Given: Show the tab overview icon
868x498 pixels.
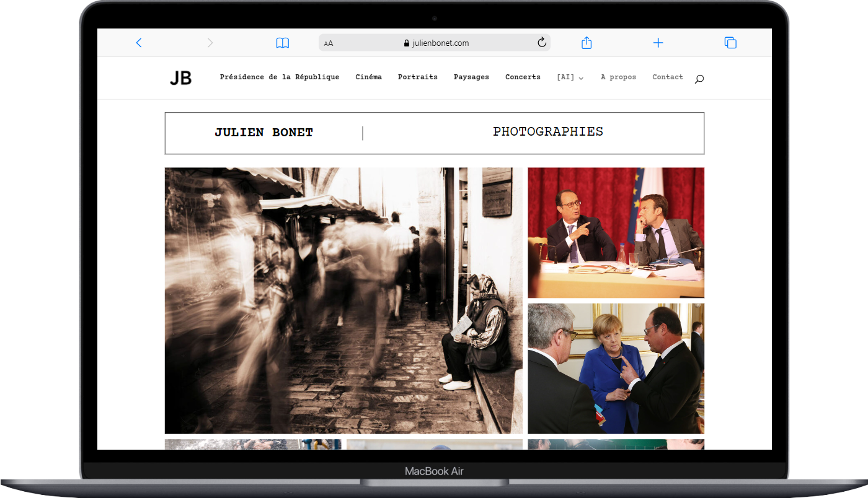Looking at the screenshot, I should (x=730, y=43).
